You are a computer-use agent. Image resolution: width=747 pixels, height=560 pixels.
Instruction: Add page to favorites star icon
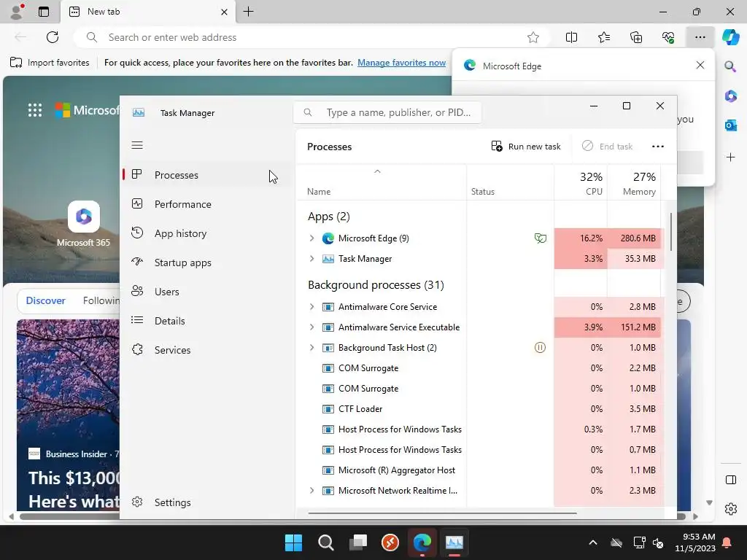533,37
